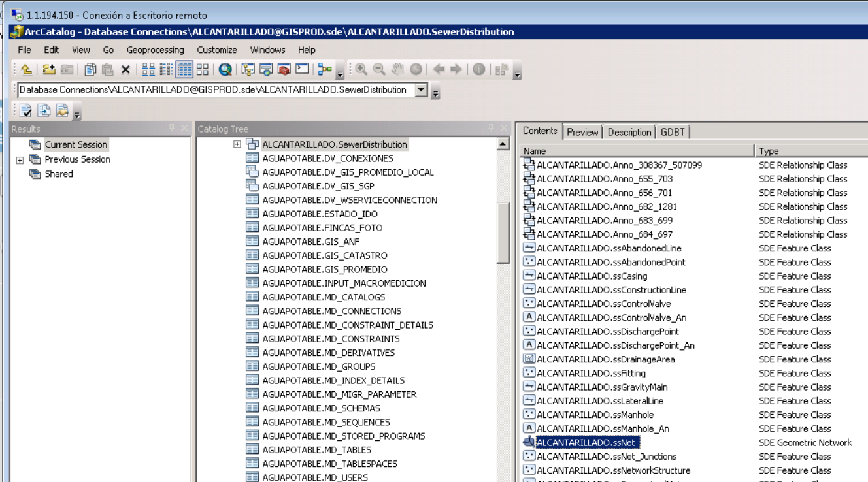Select ALCANTARILLADO.ssNet_Junctions in contents list

click(x=607, y=457)
